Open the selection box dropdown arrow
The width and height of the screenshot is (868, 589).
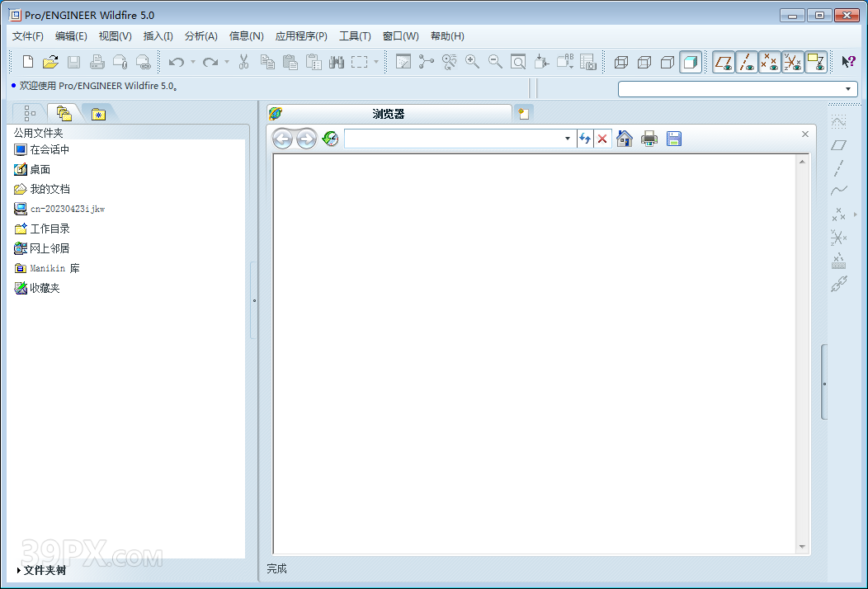[376, 62]
